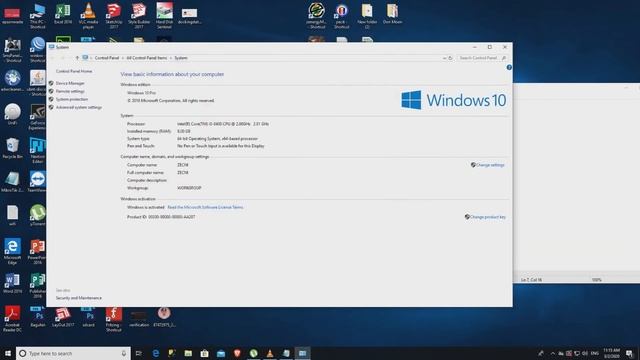Click the shield icon beside Remote settings
This screenshot has width=640, height=360.
(x=51, y=91)
